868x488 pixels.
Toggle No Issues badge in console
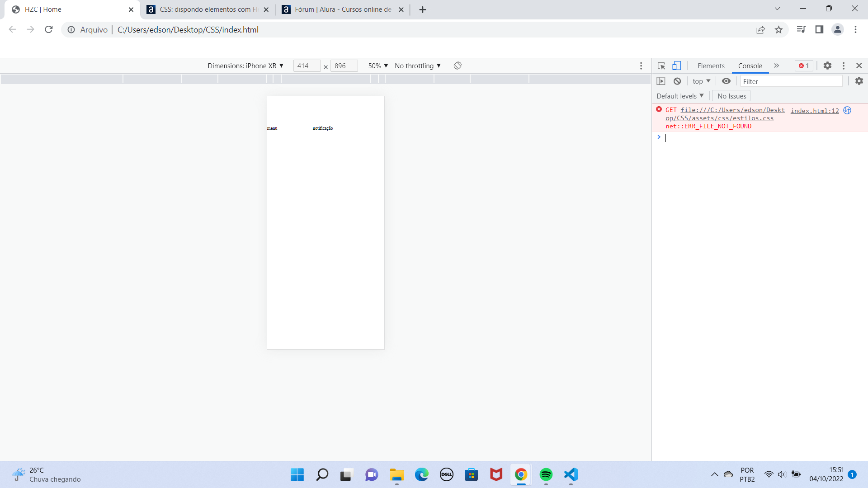pyautogui.click(x=731, y=96)
